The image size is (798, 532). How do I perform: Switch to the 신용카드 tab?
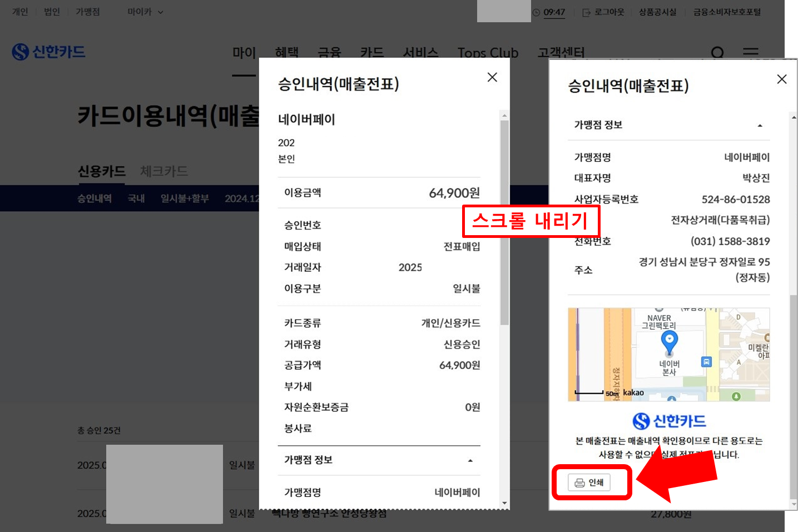[x=101, y=171]
